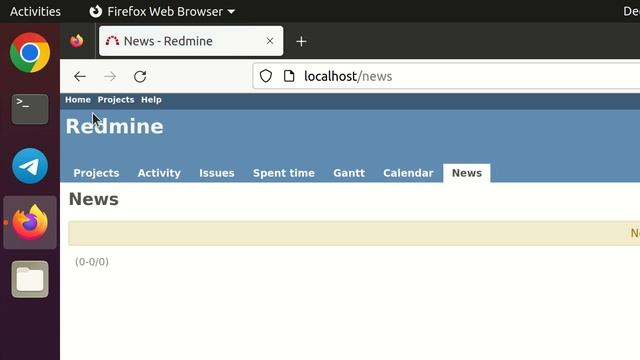The width and height of the screenshot is (640, 360).
Task: Switch to the Activity tab
Action: coord(159,173)
